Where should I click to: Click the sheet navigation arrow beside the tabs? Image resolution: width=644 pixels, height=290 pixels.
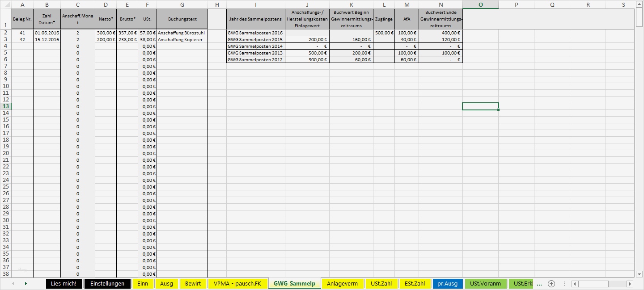click(x=26, y=283)
